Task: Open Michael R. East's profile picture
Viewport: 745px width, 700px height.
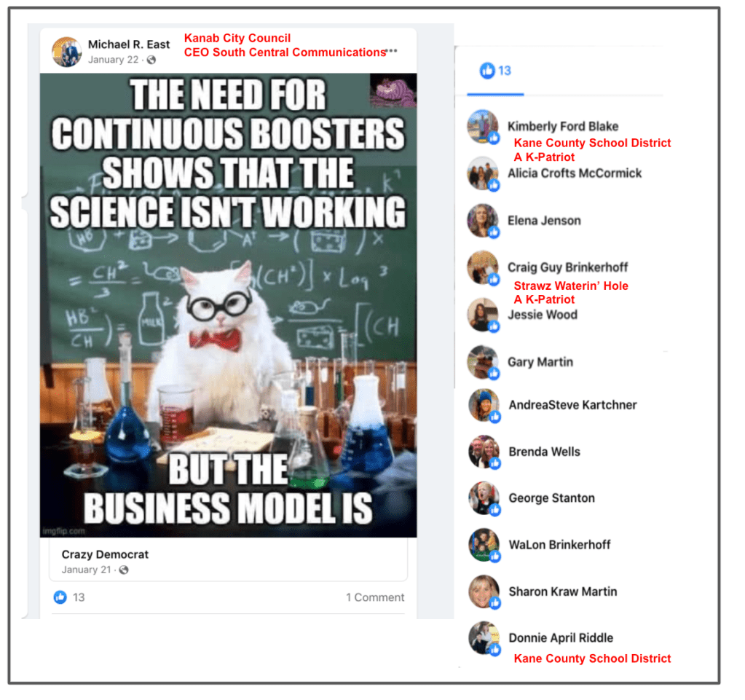Action: tap(66, 52)
